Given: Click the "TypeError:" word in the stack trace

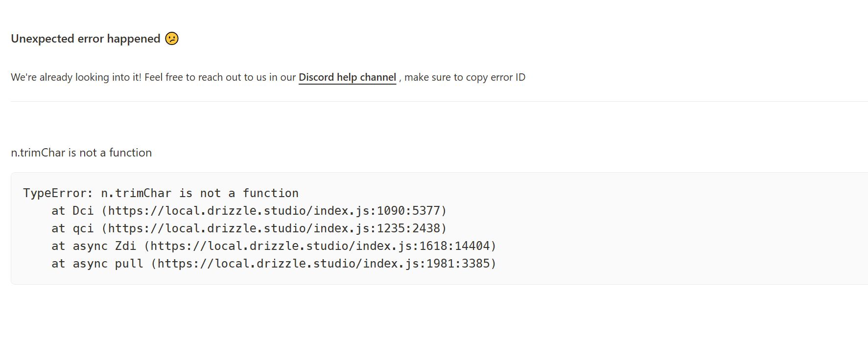Looking at the screenshot, I should click(58, 193).
